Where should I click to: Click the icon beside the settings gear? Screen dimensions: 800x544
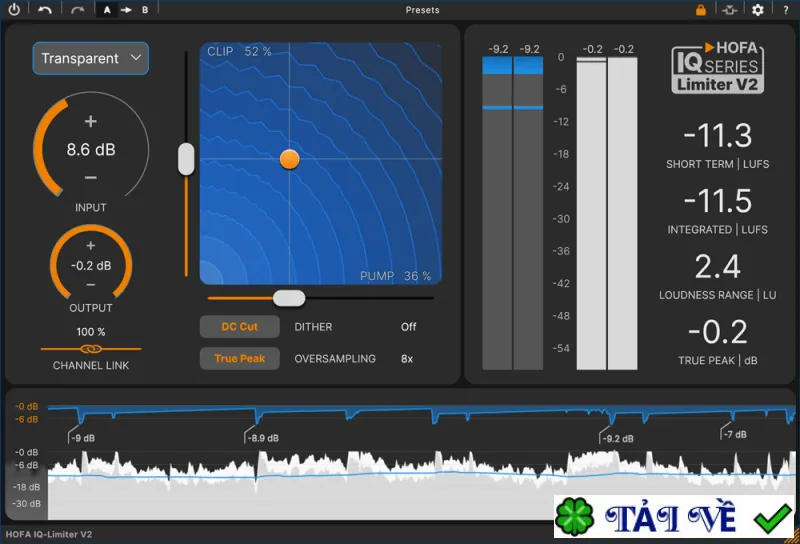730,10
